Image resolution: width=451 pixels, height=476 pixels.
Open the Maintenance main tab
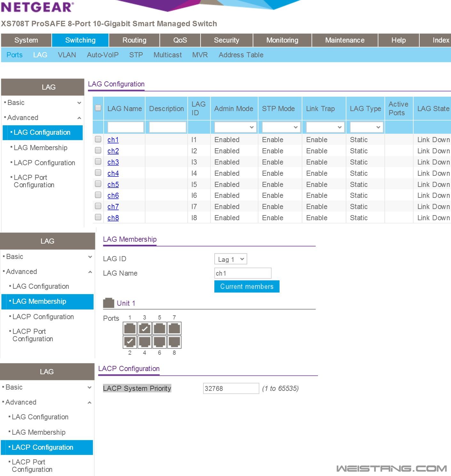pos(345,40)
